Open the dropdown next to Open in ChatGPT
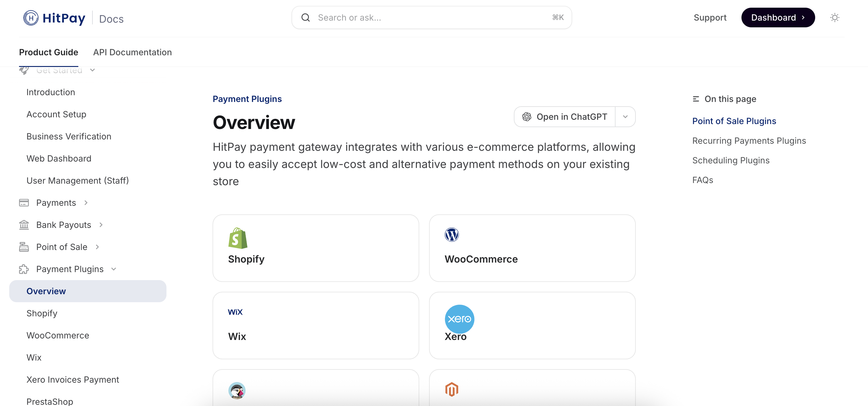The width and height of the screenshot is (868, 406). pyautogui.click(x=625, y=117)
